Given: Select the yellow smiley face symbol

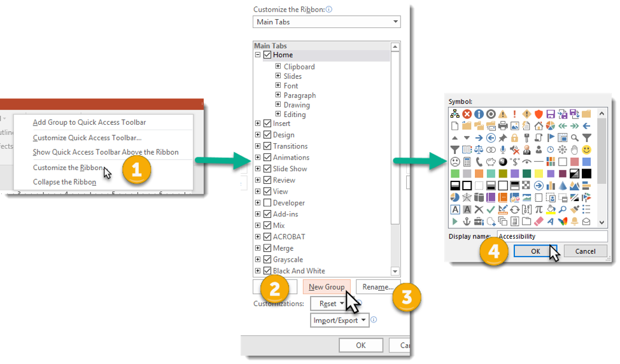Looking at the screenshot, I should [586, 150].
